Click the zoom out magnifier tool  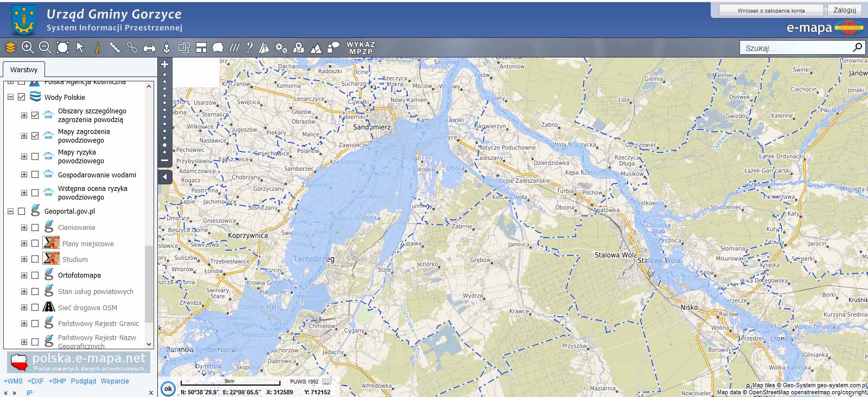click(x=45, y=48)
